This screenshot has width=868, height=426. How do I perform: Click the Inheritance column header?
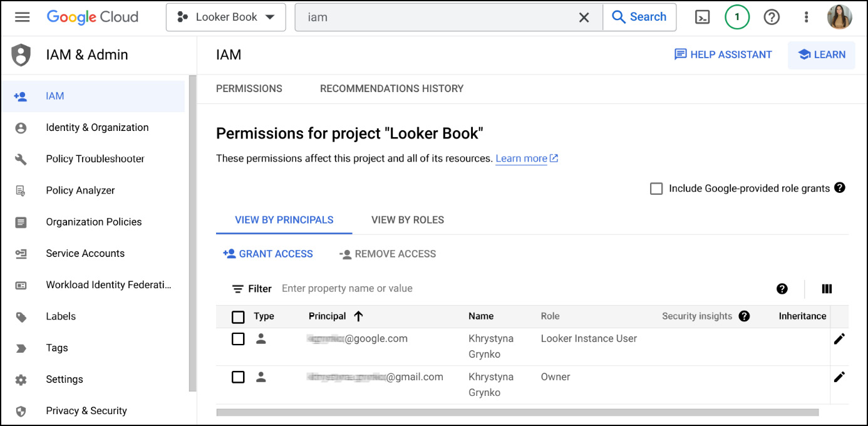coord(802,316)
